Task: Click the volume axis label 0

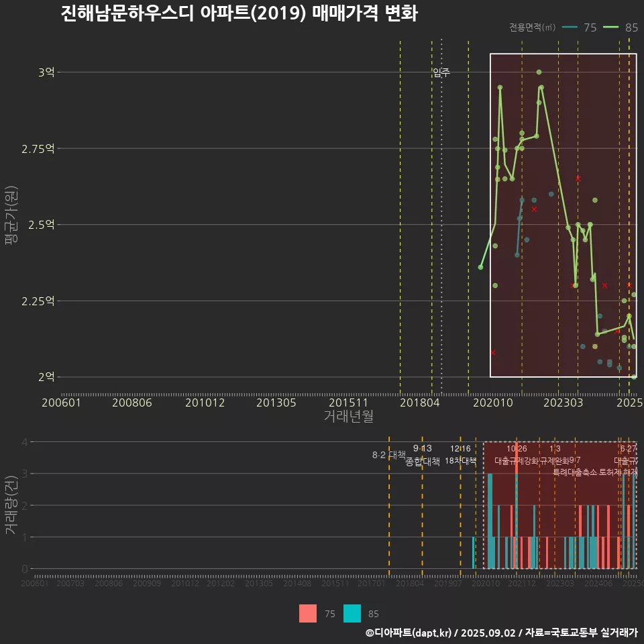Action: [x=25, y=570]
